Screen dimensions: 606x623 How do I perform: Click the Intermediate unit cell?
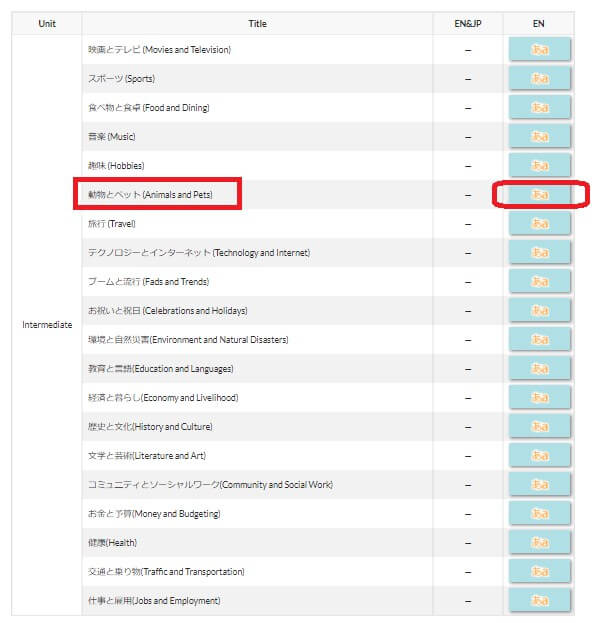47,325
